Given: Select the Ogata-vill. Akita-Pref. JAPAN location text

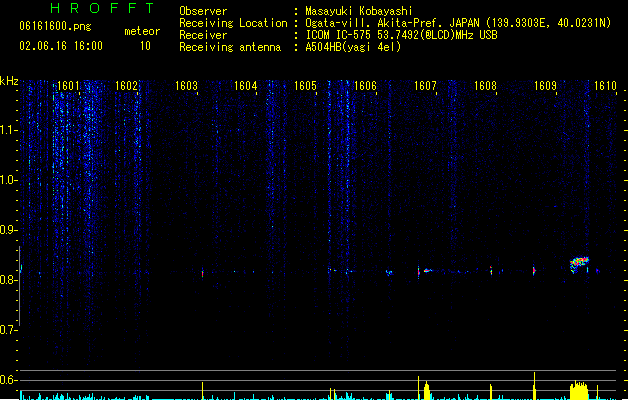Looking at the screenshot, I should (458, 23).
